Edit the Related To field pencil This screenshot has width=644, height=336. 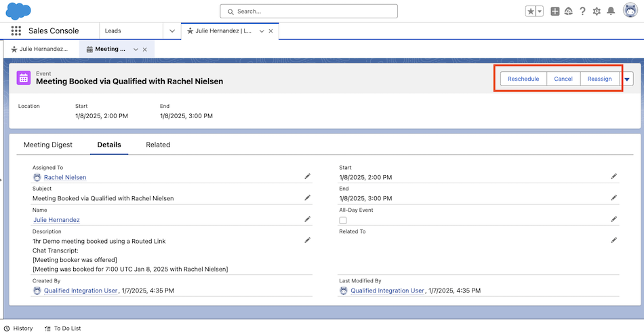[x=613, y=240]
